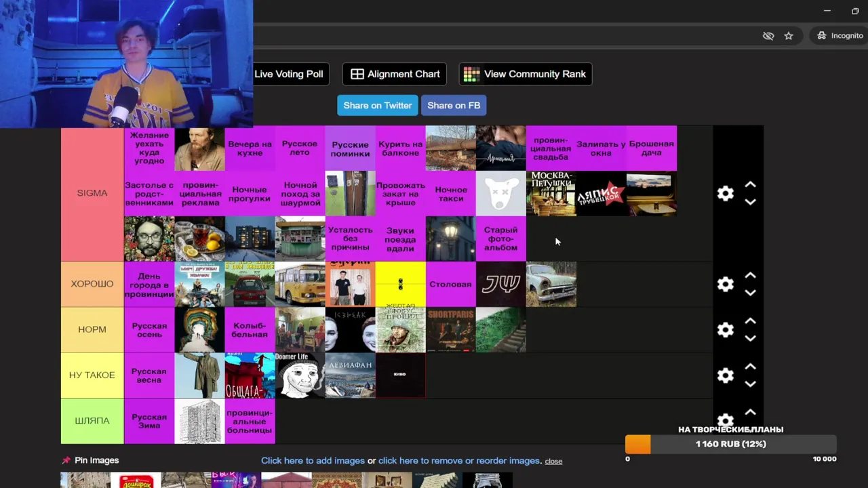
Task: Select the ЛЕВИАФАН poster tile
Action: [x=350, y=375]
